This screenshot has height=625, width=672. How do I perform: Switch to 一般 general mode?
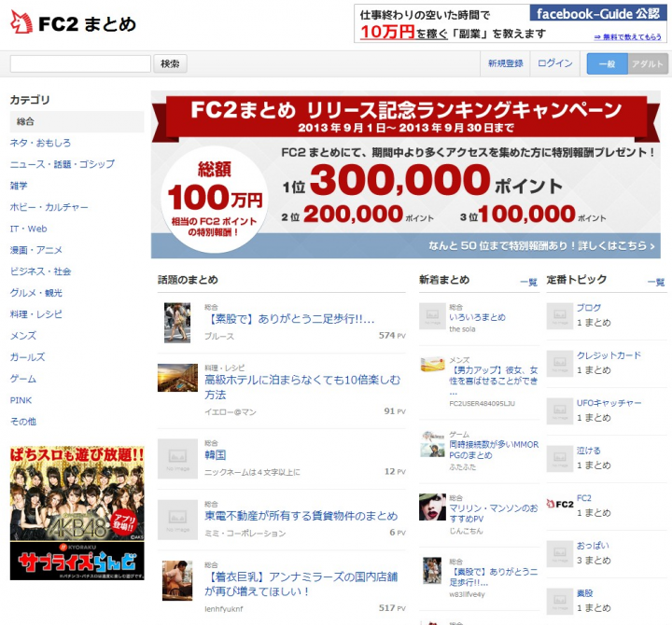click(607, 63)
